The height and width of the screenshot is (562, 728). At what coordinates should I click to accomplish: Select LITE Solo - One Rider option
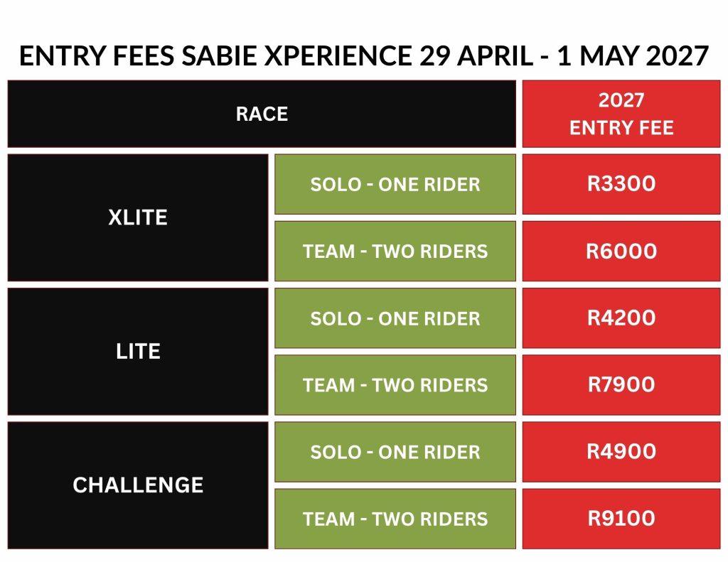tap(395, 318)
